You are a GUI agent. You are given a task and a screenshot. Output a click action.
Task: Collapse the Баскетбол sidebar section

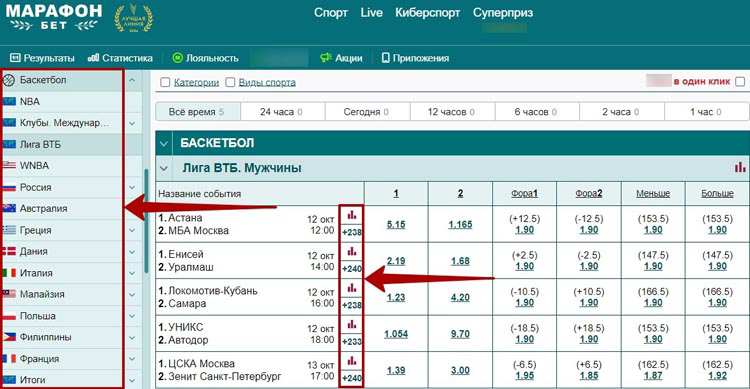click(x=132, y=80)
